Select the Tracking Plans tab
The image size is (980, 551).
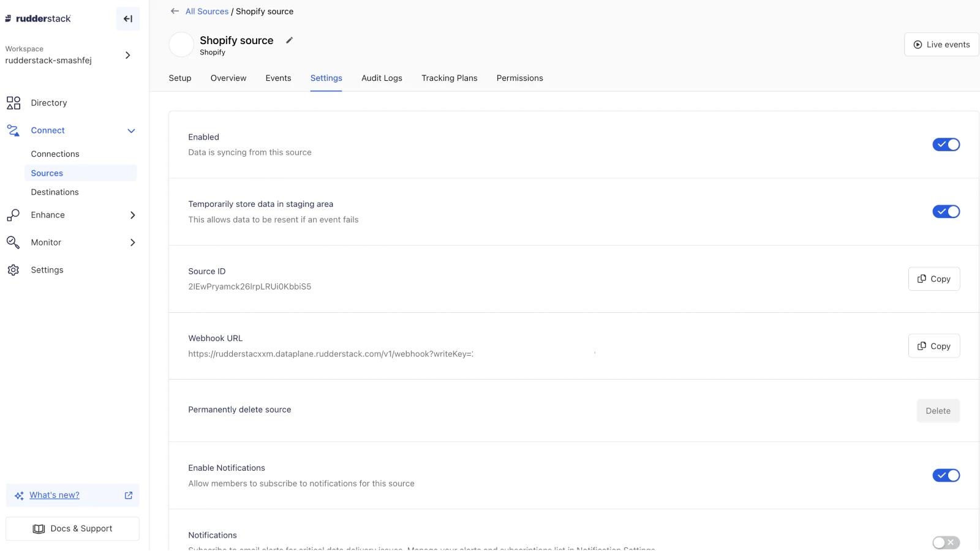coord(450,78)
